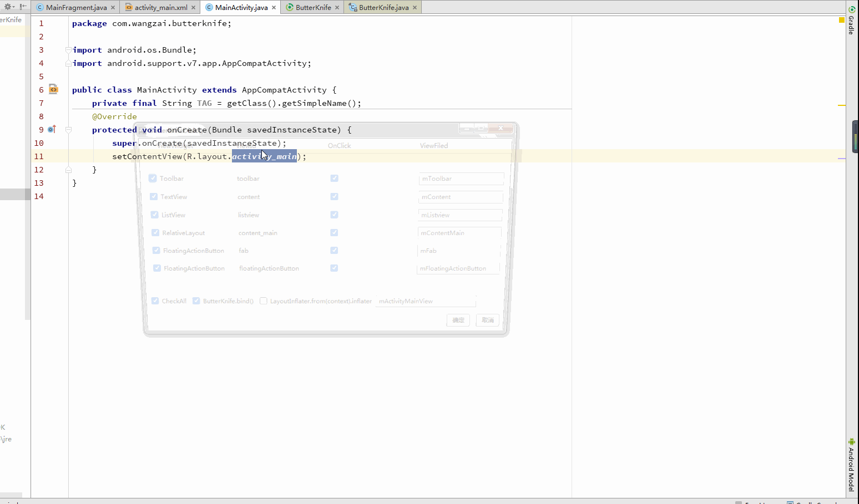Edit the mFab field name

pos(459,251)
